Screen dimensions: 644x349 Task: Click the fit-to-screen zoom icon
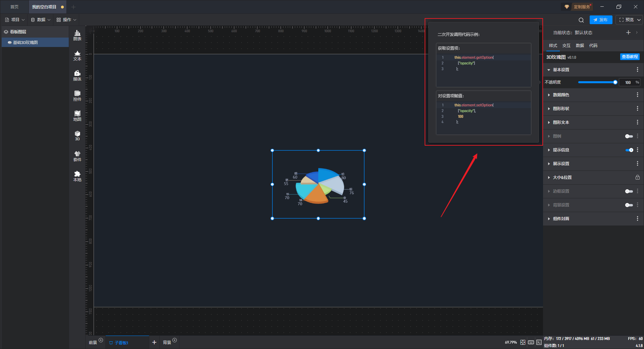tap(523, 342)
